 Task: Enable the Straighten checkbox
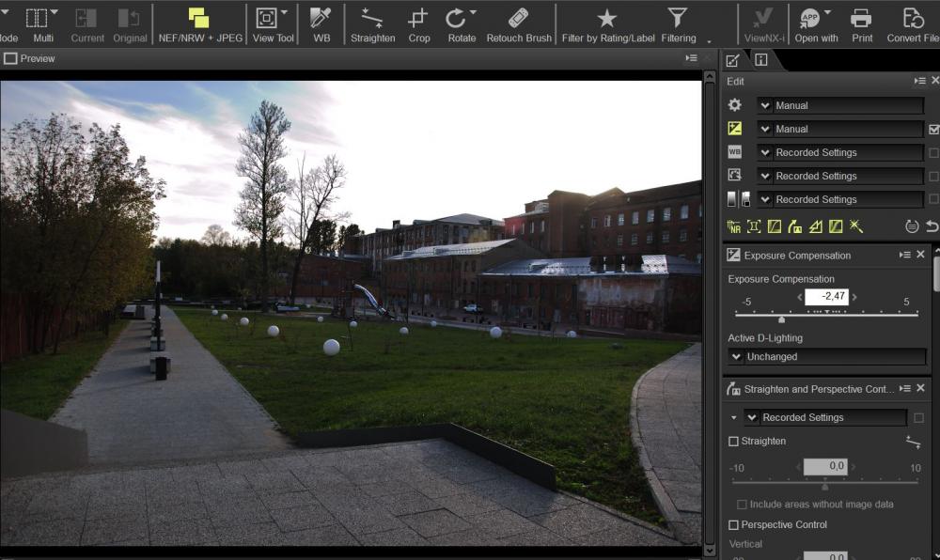point(733,442)
